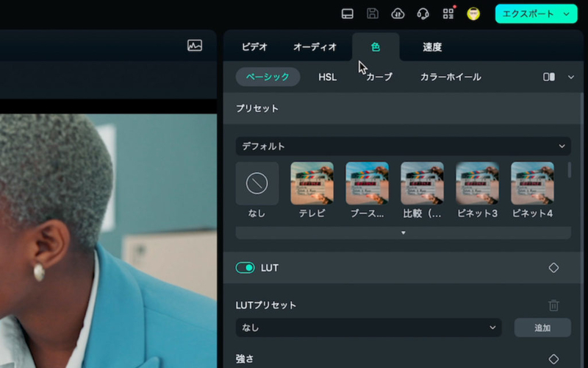Viewport: 588px width, 368px height.
Task: Open the apps grid icon with red dot
Action: pyautogui.click(x=448, y=13)
